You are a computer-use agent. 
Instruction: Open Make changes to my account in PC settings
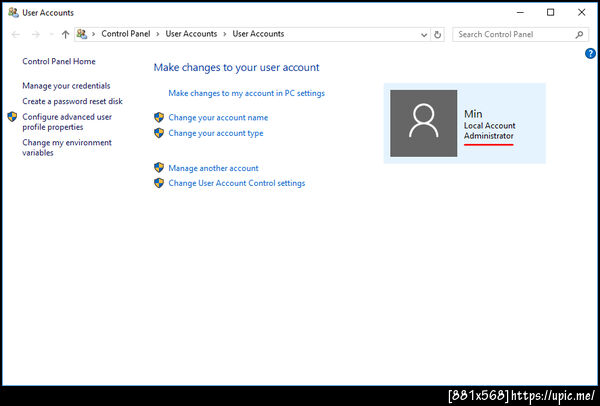point(246,93)
